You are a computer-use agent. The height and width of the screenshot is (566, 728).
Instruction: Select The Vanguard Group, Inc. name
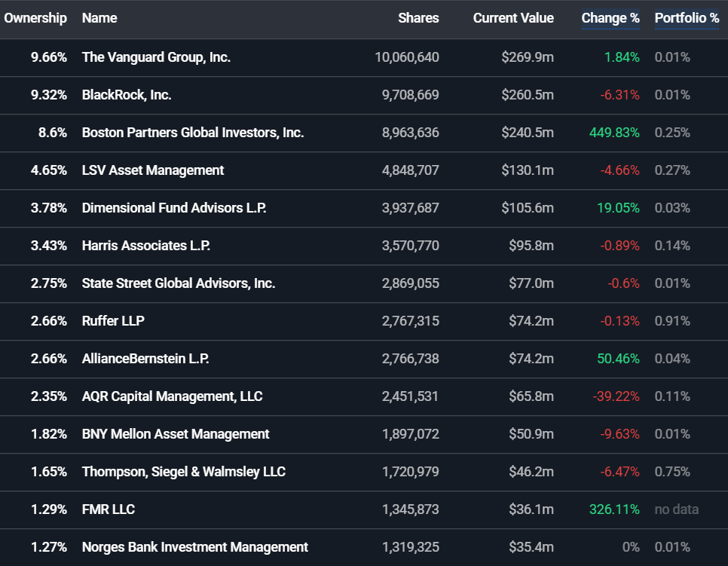pos(157,57)
